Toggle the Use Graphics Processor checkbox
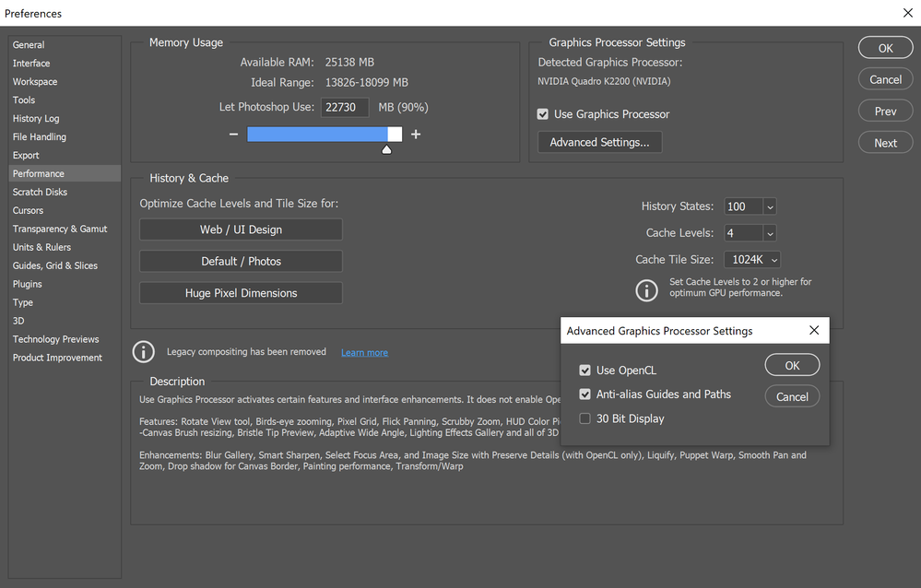 pos(543,114)
